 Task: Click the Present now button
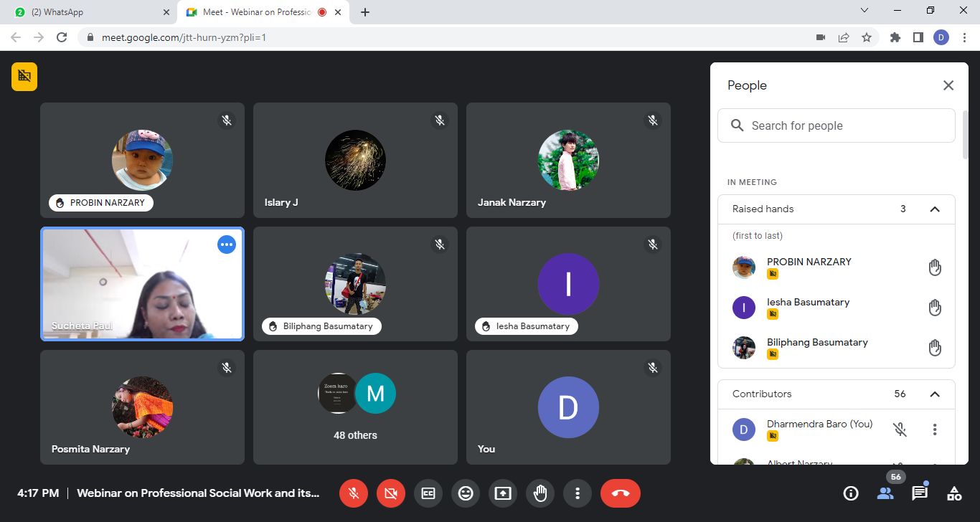(503, 493)
